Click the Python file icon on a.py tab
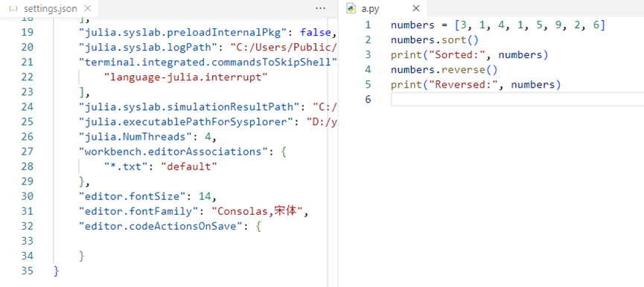Image resolution: width=644 pixels, height=287 pixels. pyautogui.click(x=351, y=8)
